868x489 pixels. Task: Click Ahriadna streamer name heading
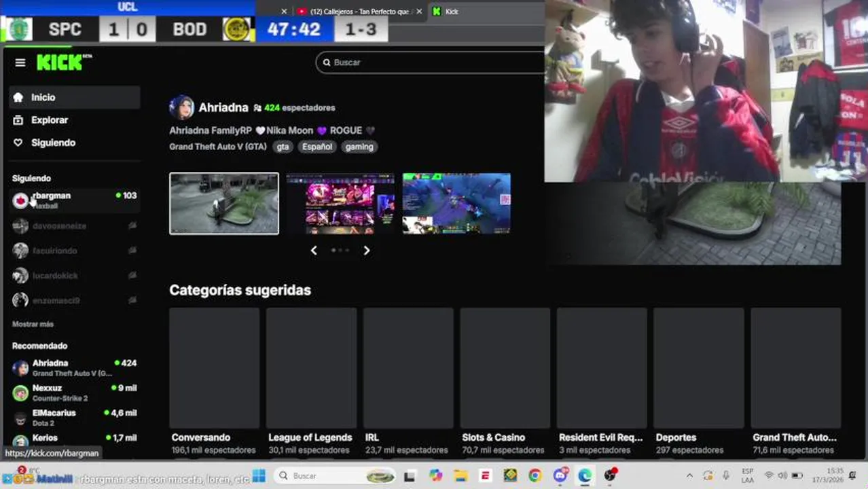pos(223,107)
